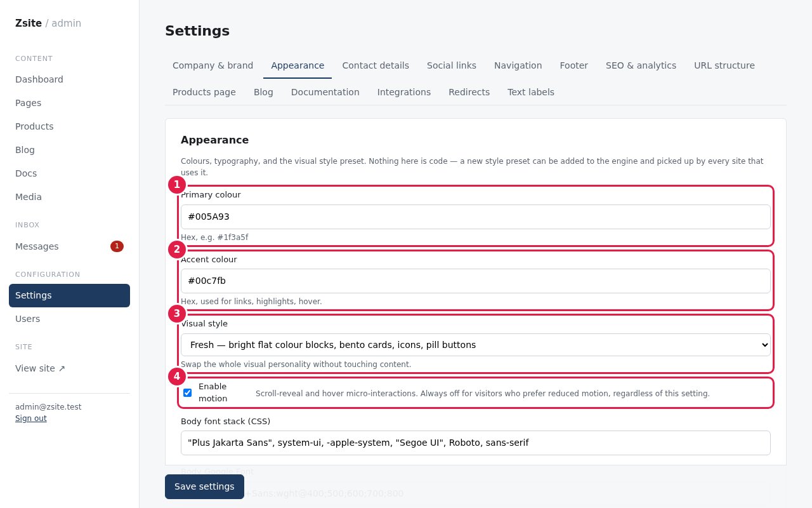The image size is (812, 508).
Task: Open the Documentation tab
Action: coord(325,92)
